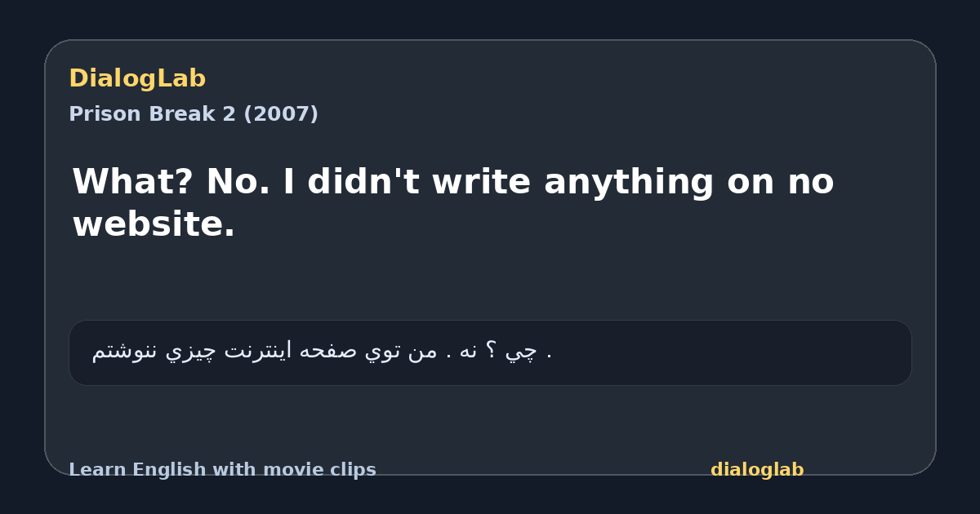Click the DialogLab brand title
This screenshot has width=980, height=514.
point(137,78)
